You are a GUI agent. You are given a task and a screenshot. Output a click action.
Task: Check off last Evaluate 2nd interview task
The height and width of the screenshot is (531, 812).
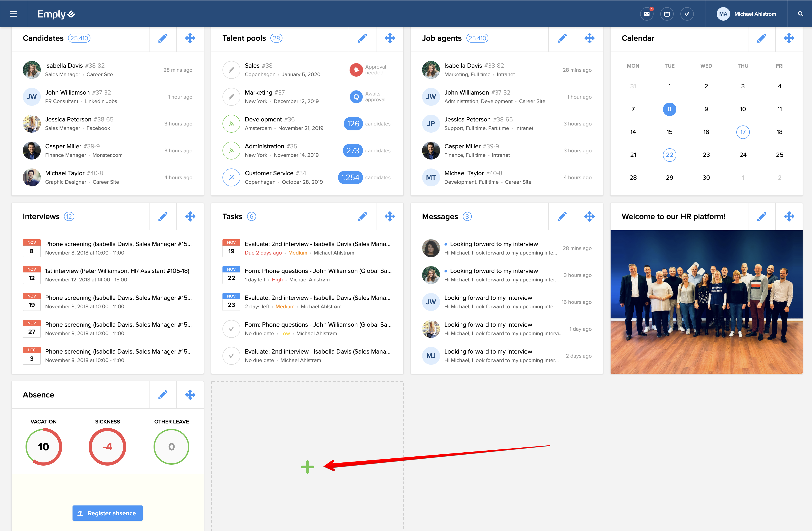coord(231,356)
